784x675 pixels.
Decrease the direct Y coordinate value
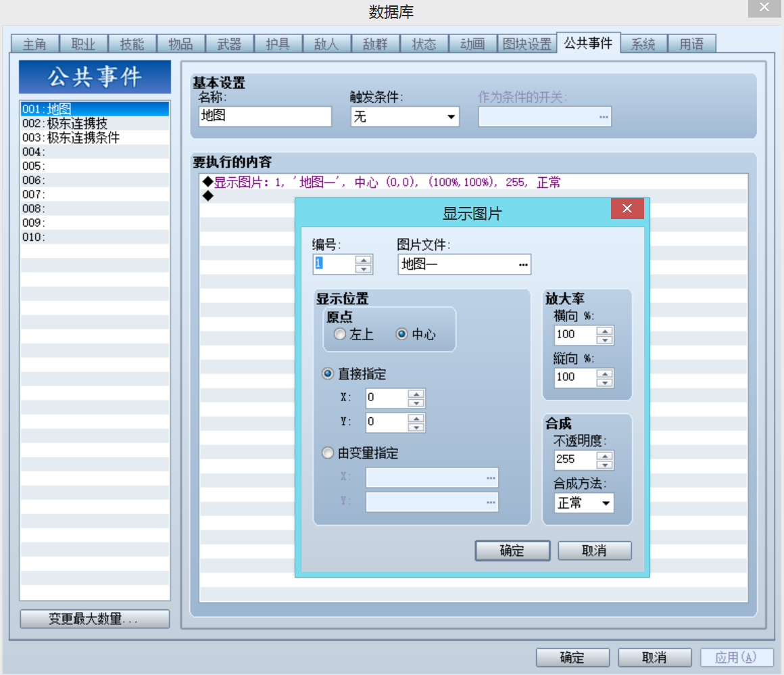pyautogui.click(x=416, y=427)
